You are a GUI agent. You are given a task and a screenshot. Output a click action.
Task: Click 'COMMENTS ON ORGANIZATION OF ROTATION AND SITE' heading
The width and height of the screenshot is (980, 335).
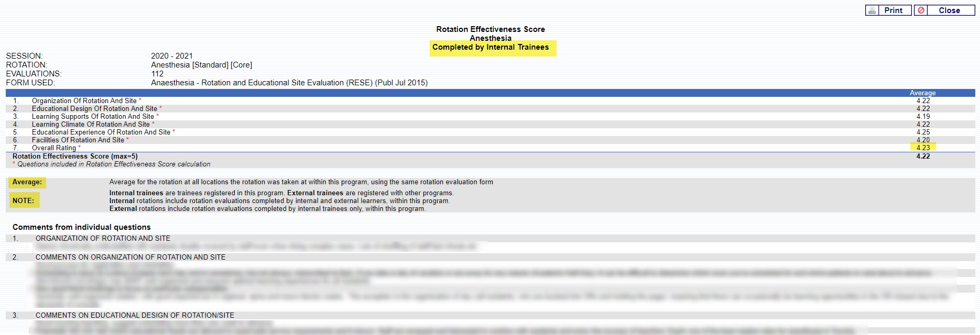pyautogui.click(x=130, y=258)
